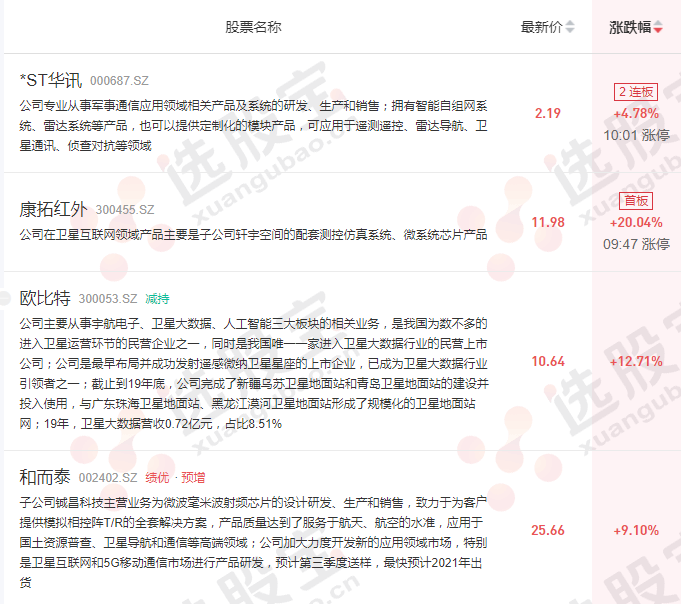The image size is (681, 604).
Task: Select the price 11.98
Action: (548, 222)
